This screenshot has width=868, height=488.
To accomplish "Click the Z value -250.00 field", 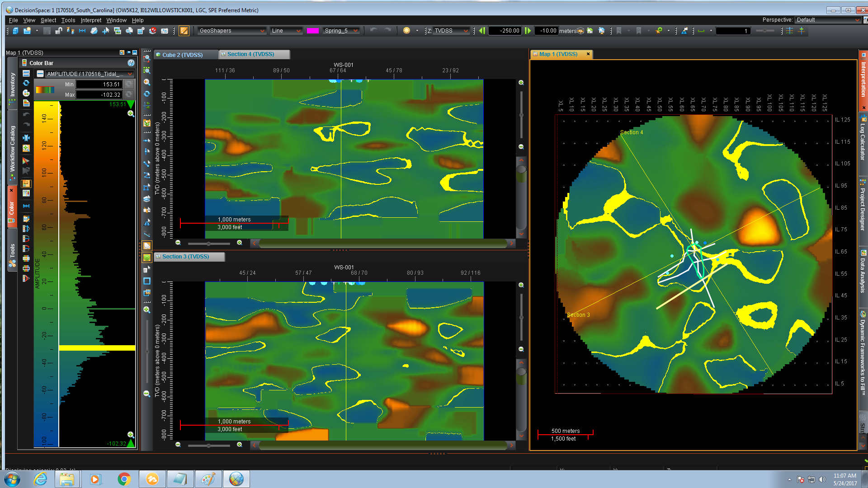I will pyautogui.click(x=505, y=31).
